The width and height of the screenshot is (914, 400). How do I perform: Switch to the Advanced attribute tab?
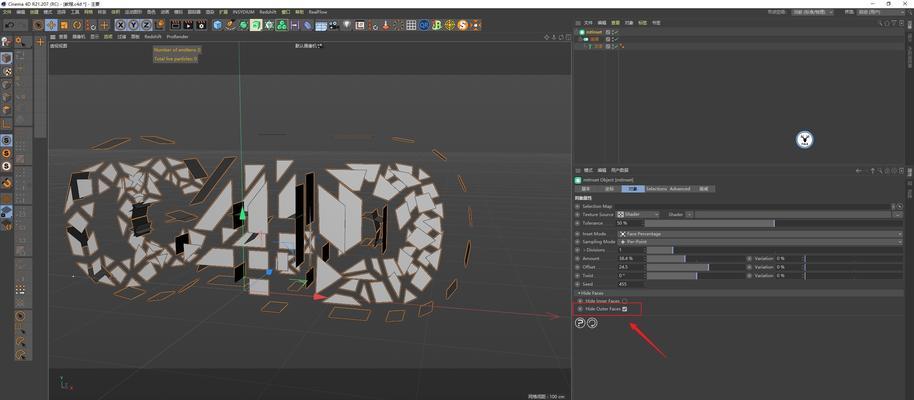pyautogui.click(x=679, y=189)
